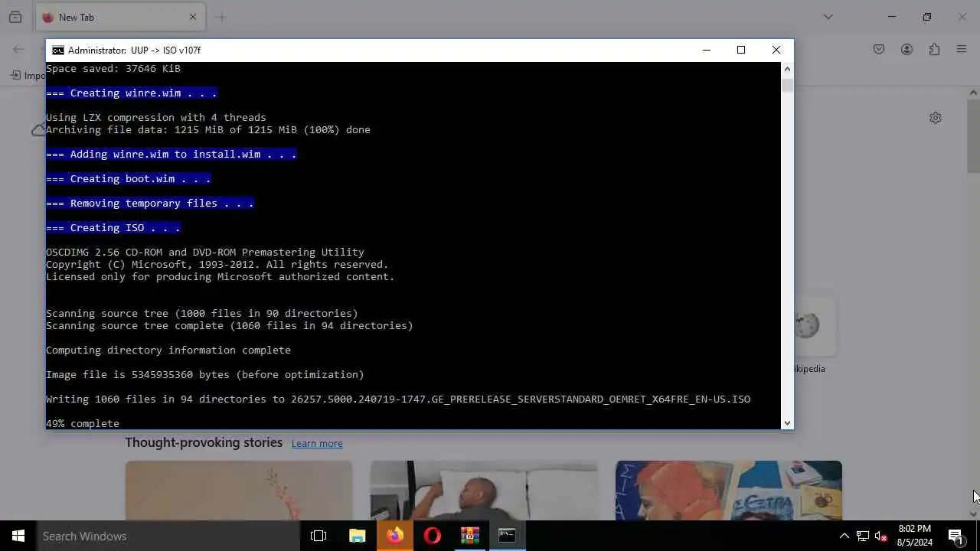Viewport: 980px width, 551px height.
Task: Click the '=== Creating ISO . . .' line
Action: pos(113,227)
